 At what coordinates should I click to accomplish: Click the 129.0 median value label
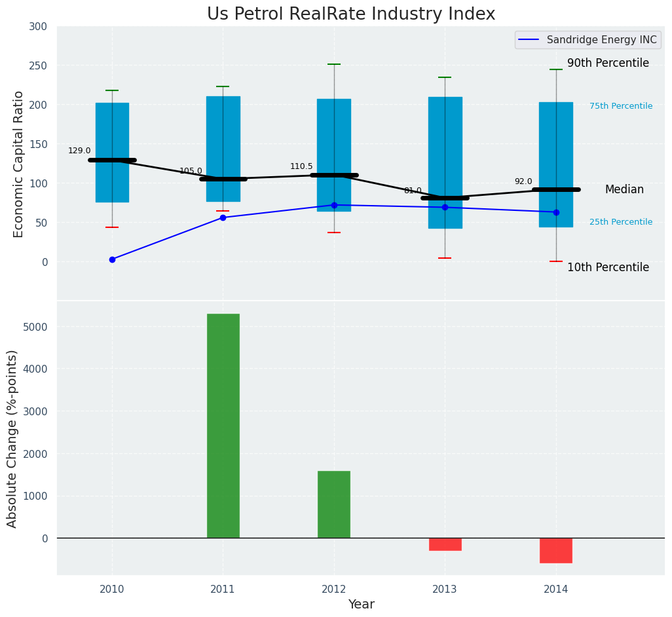click(x=79, y=151)
